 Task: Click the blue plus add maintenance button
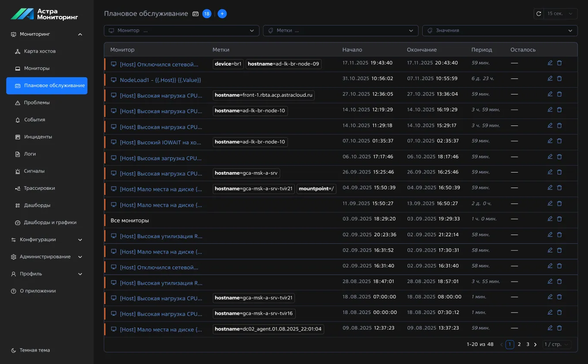[x=222, y=14]
